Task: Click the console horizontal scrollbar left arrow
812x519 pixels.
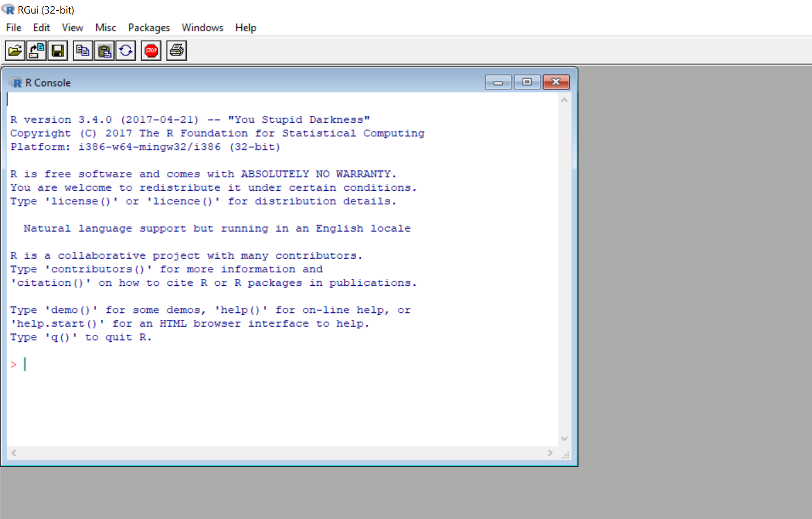Action: tap(14, 453)
